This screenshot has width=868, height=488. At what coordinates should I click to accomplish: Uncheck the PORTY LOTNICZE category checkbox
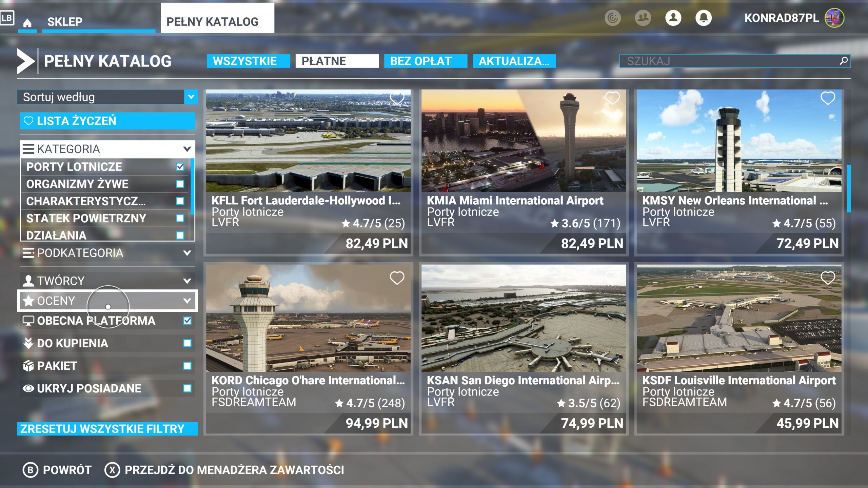[180, 167]
